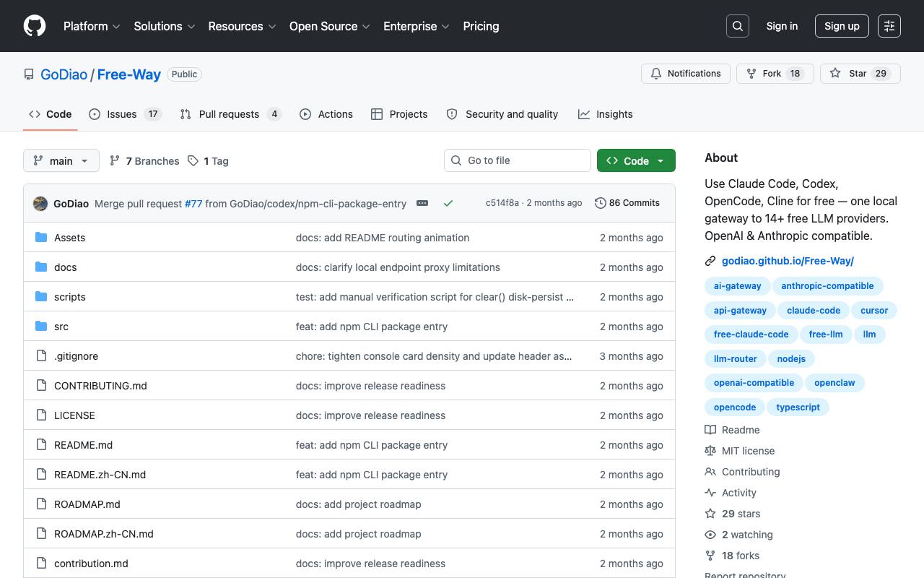The image size is (924, 578).
Task: Open commit hash c514f8a
Action: pos(502,203)
